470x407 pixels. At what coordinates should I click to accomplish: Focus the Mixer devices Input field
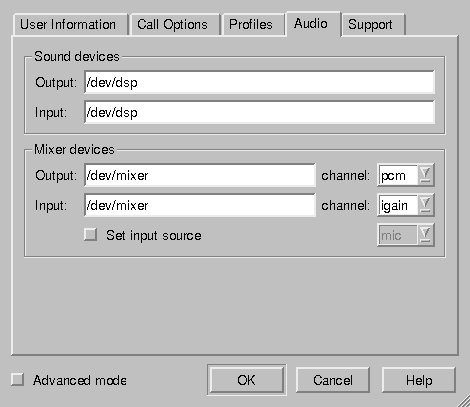(200, 205)
